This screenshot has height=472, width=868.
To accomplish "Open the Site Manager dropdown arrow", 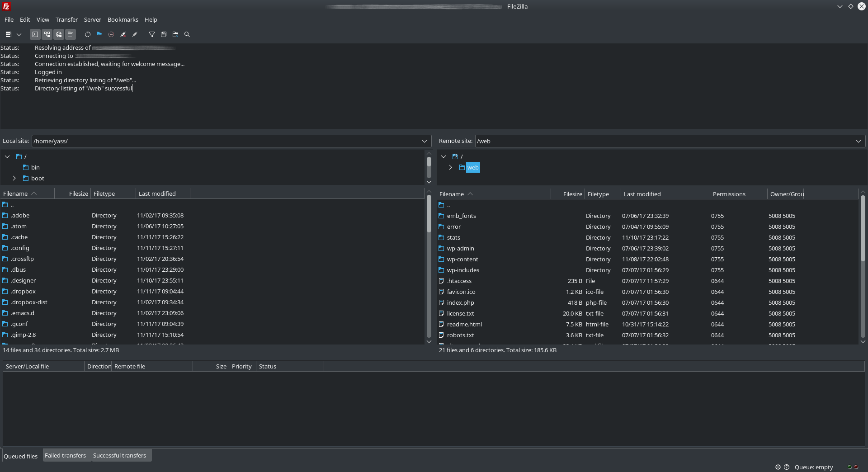I will point(19,34).
